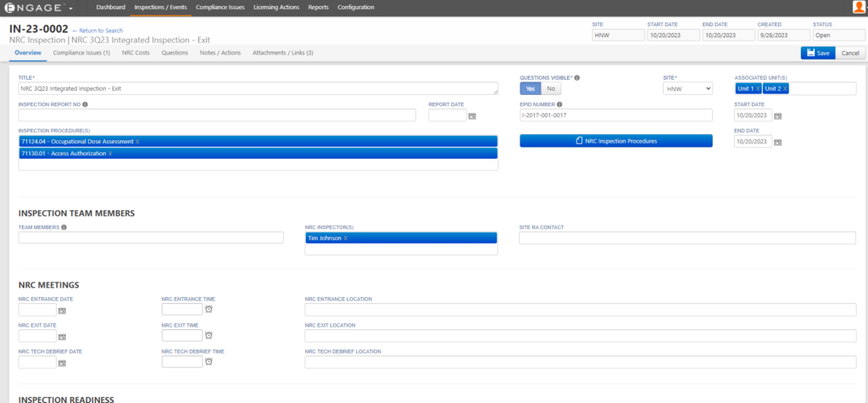Open NRC Tech Debrief Date calendar

(62, 363)
